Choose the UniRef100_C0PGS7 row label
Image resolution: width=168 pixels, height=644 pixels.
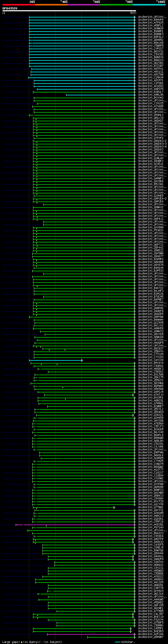pos(151,49)
